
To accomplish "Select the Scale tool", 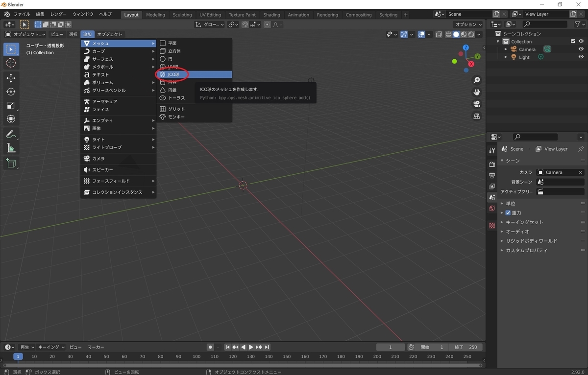I will [11, 105].
